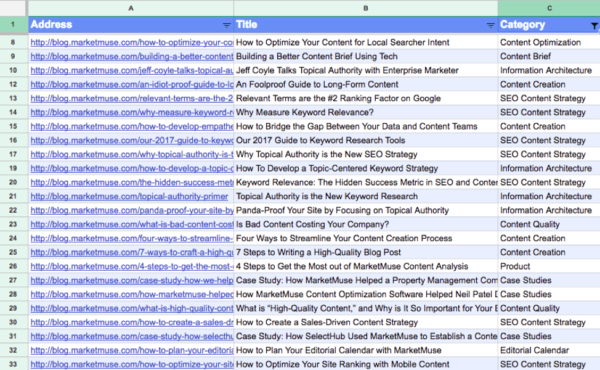Select the Category header cell

(x=549, y=24)
